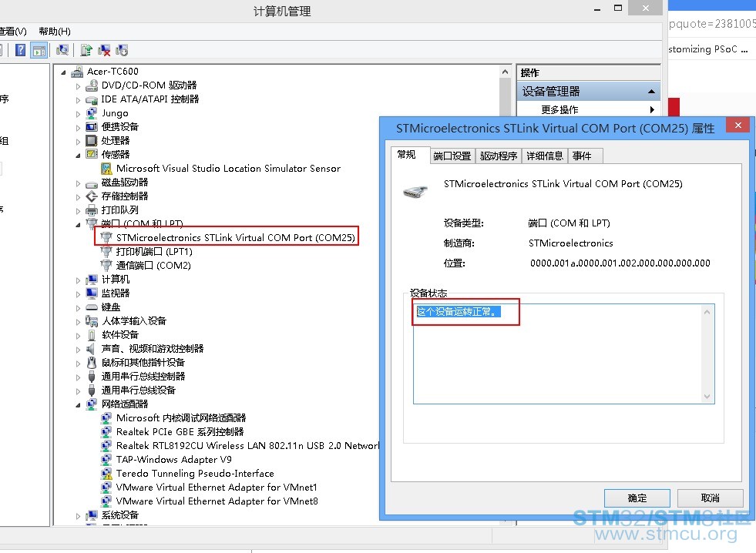This screenshot has height=553, width=756.
Task: Click the disable device toolbar icon
Action: (122, 50)
